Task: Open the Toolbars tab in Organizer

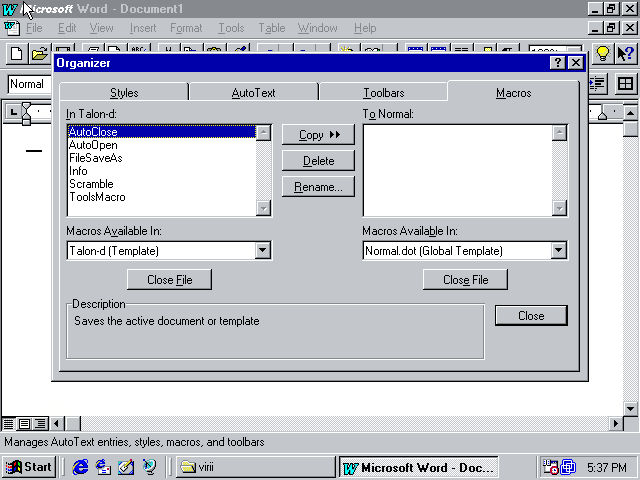Action: pyautogui.click(x=384, y=93)
